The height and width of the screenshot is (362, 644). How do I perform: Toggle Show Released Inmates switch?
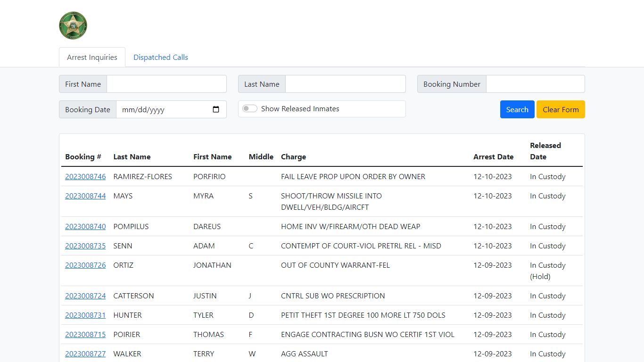[x=250, y=109]
